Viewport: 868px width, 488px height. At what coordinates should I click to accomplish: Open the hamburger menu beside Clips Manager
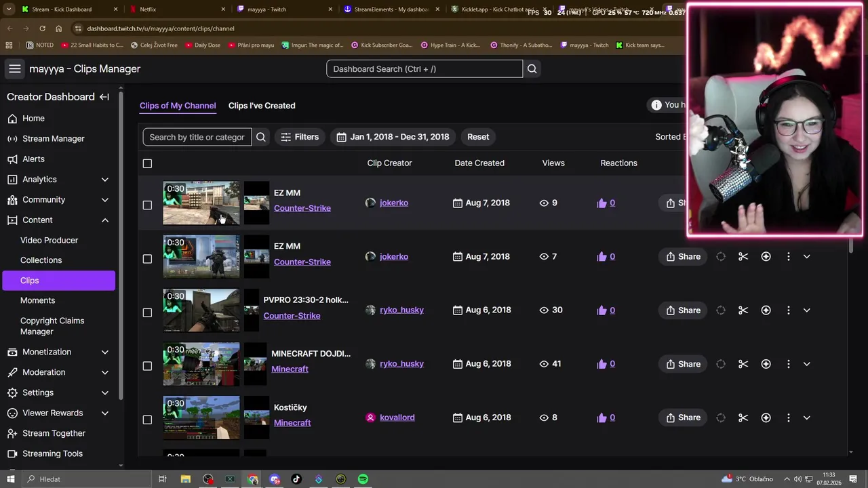click(15, 68)
